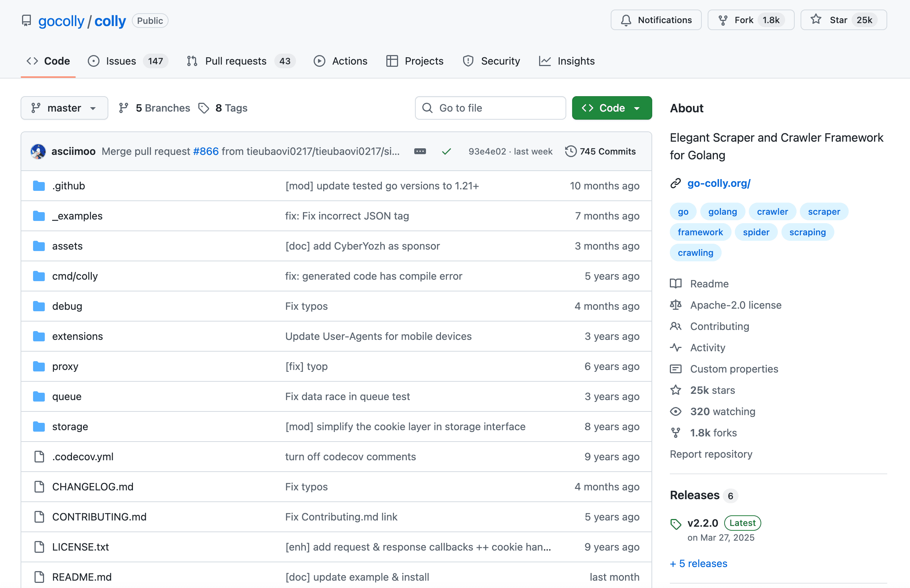Open the + 5 releases link
This screenshot has height=588, width=910.
click(x=698, y=563)
